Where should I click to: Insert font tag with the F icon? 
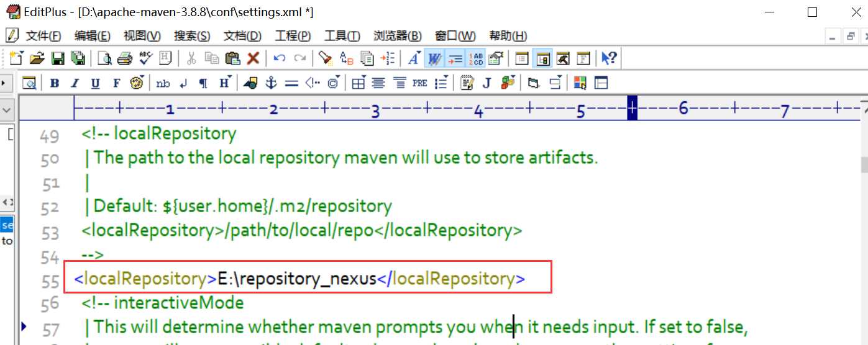point(116,83)
